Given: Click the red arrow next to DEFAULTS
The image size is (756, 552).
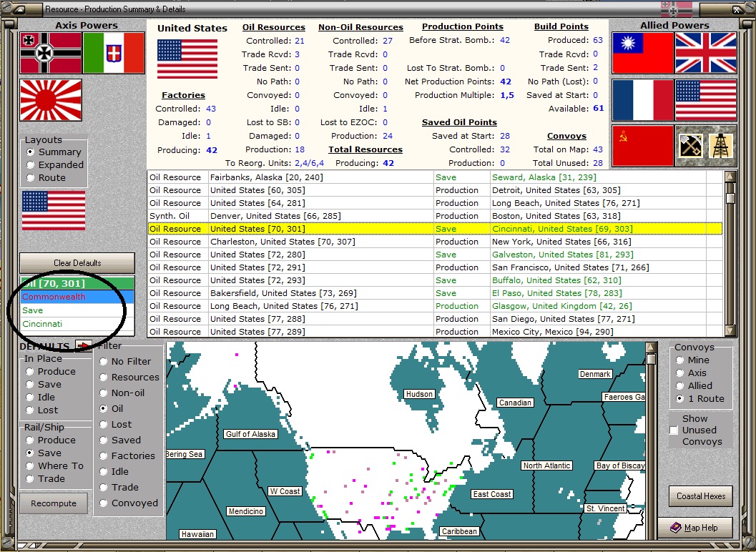Looking at the screenshot, I should (x=84, y=345).
